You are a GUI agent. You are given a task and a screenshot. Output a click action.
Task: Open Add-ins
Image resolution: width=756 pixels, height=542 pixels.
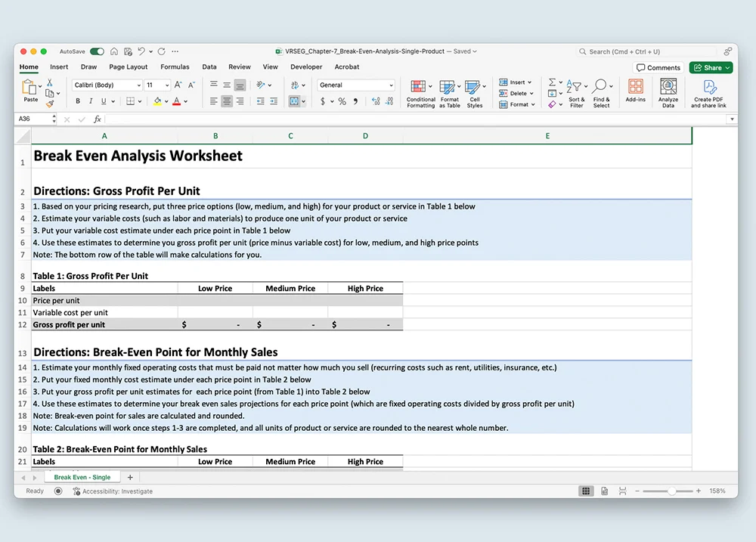click(636, 91)
